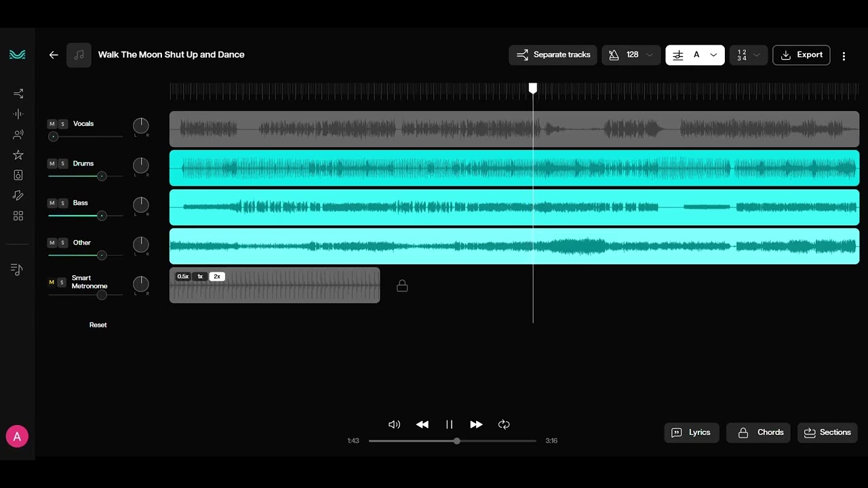
Task: Click the song title Walk The Moon
Action: click(x=171, y=55)
